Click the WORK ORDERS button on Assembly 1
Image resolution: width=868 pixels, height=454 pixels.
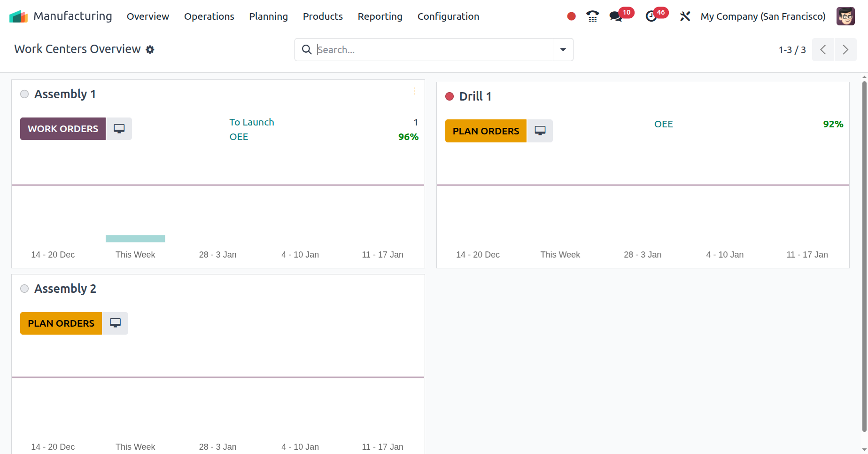click(x=63, y=128)
